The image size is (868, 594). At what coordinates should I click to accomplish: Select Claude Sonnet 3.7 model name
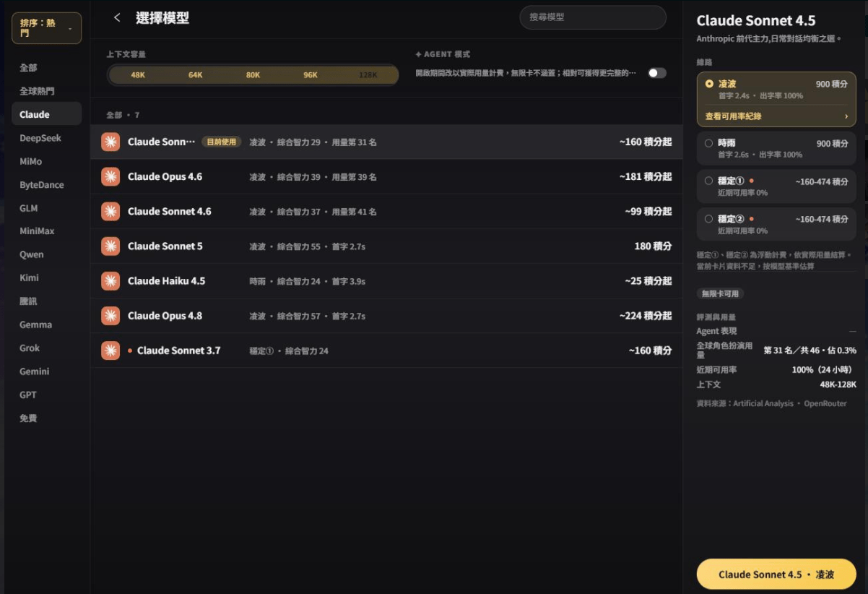pyautogui.click(x=178, y=350)
